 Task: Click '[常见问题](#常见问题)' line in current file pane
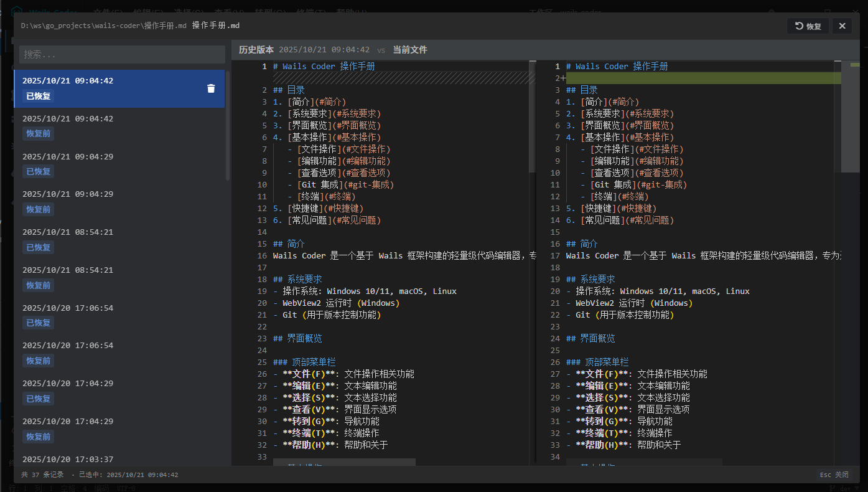pyautogui.click(x=627, y=220)
